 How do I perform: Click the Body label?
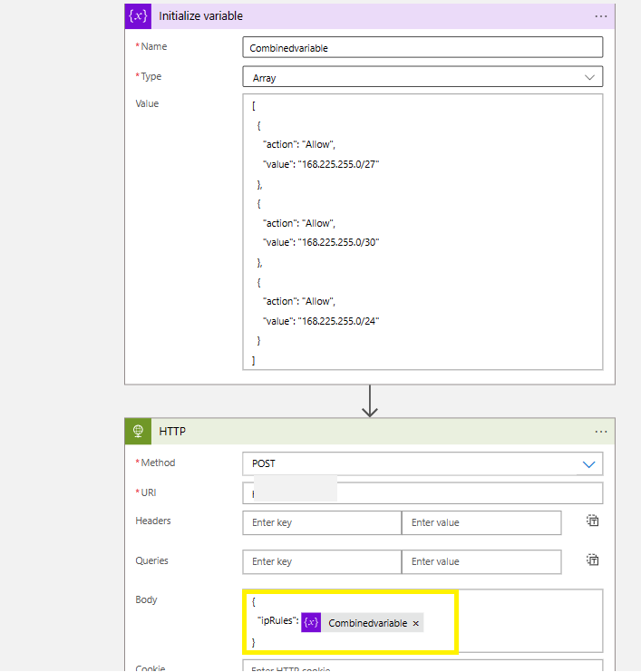[146, 599]
